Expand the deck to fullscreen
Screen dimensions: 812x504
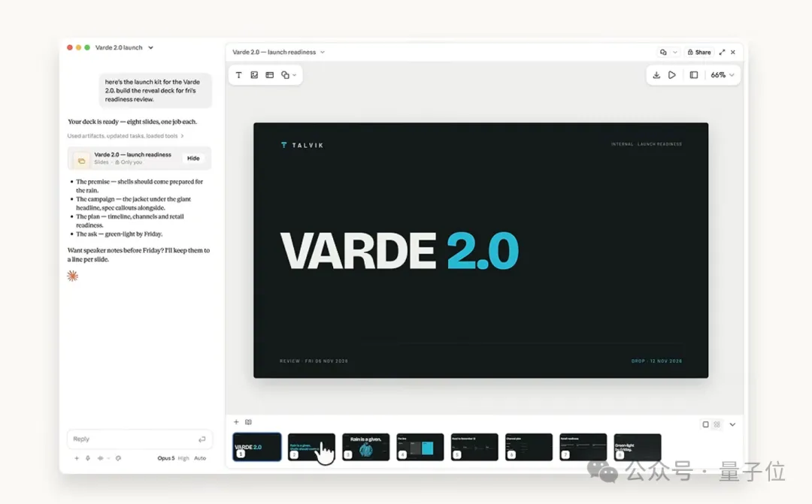[722, 53]
